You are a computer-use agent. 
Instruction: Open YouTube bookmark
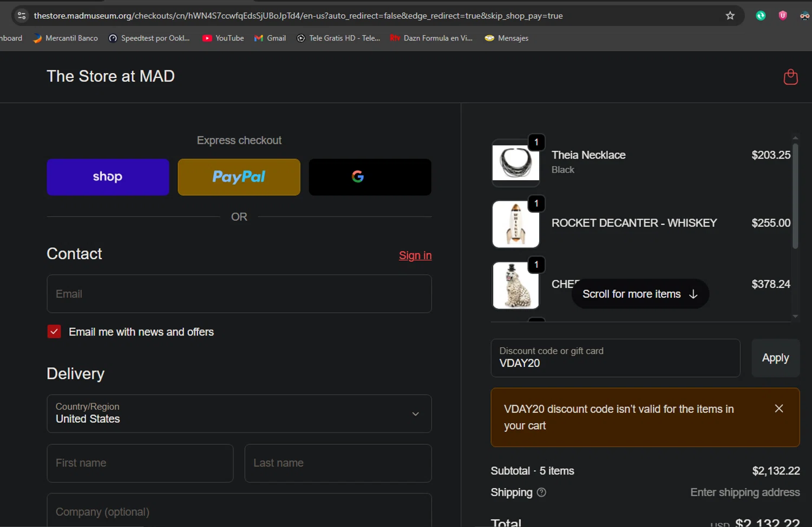pos(223,38)
